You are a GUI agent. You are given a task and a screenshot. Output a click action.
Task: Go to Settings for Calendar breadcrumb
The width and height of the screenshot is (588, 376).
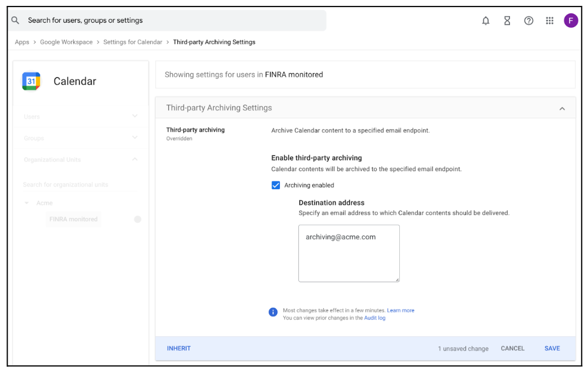point(133,42)
